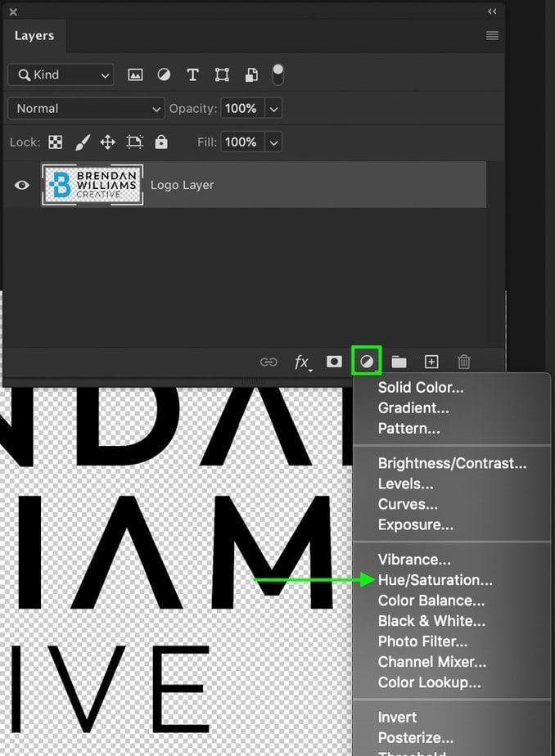Image resolution: width=555 pixels, height=756 pixels.
Task: Open the Kind filter dropdown
Action: 61,74
